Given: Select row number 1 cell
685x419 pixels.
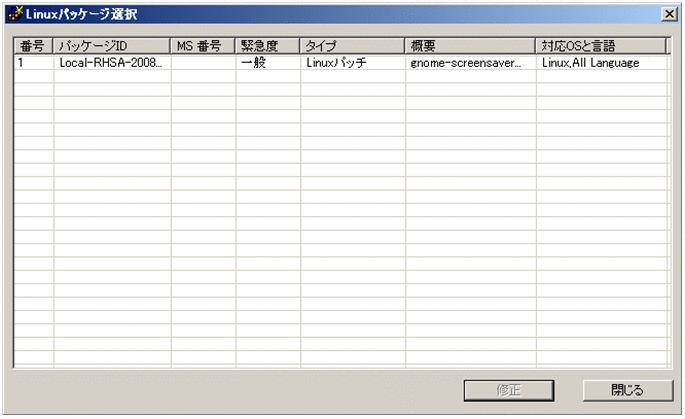Looking at the screenshot, I should coord(34,63).
